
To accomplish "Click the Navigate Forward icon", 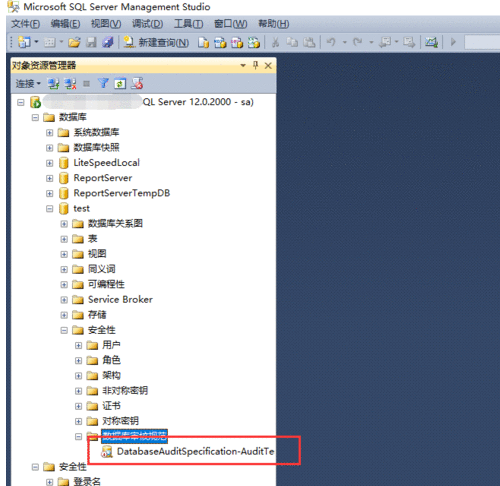I will point(409,42).
